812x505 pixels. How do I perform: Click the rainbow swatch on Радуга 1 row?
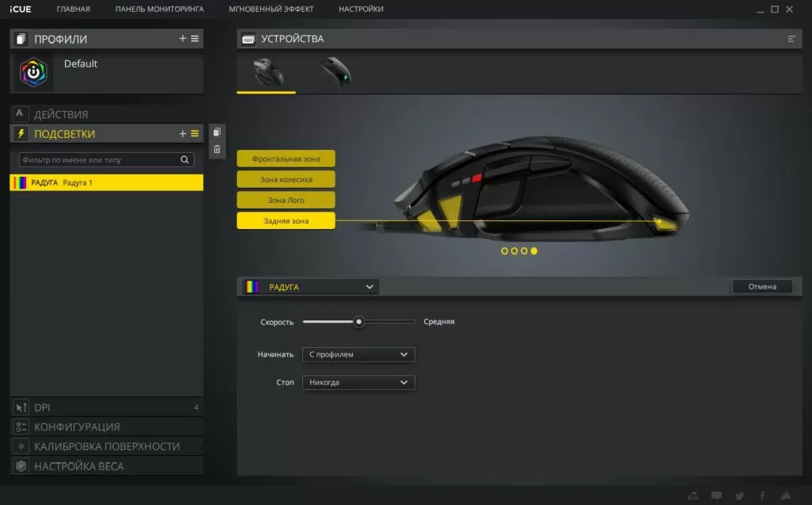pos(20,182)
